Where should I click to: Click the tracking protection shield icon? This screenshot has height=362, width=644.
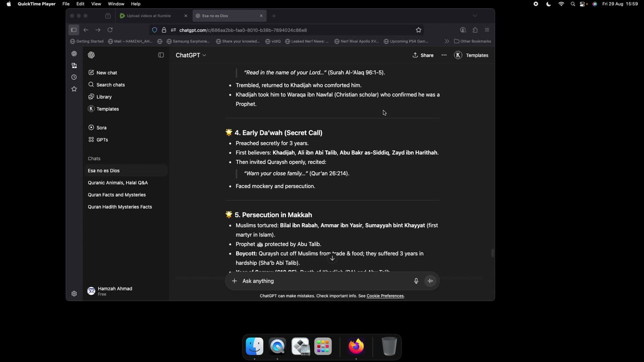coord(154,30)
